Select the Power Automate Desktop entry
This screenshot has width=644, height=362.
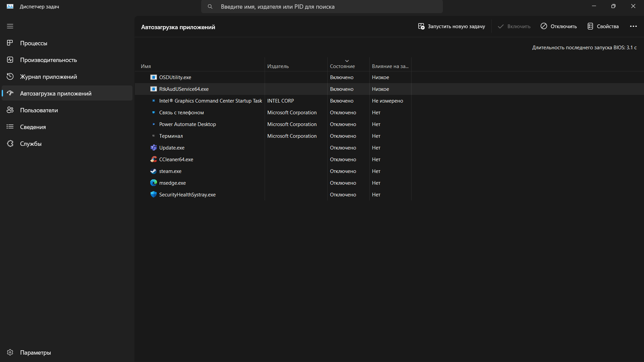187,124
